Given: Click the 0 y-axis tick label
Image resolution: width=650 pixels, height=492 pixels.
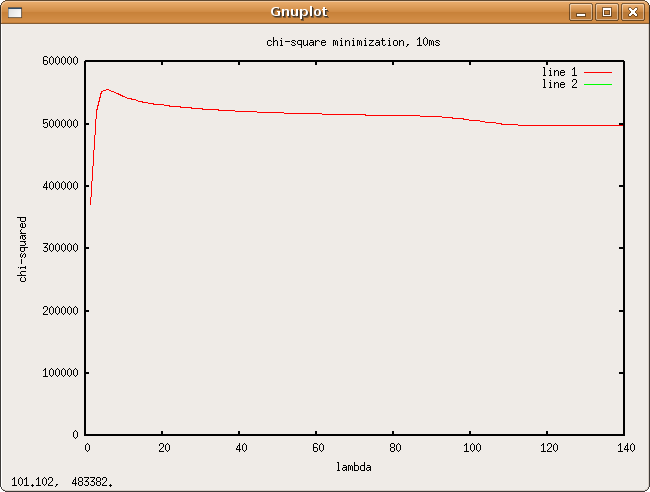Looking at the screenshot, I should point(76,435).
